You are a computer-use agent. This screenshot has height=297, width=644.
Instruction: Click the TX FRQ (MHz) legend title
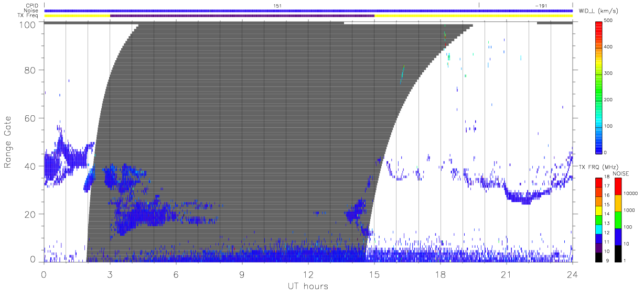click(598, 167)
